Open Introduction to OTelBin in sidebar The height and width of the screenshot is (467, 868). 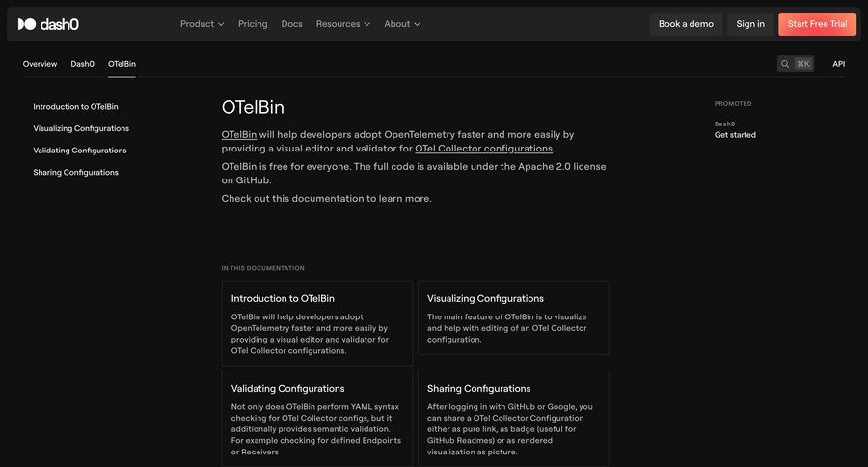pyautogui.click(x=75, y=106)
